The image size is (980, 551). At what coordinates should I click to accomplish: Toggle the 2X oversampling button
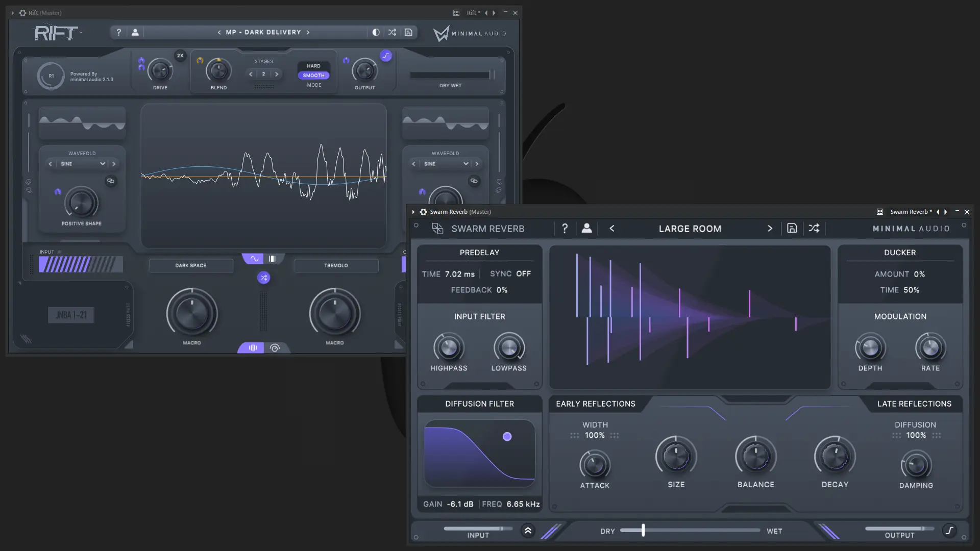point(180,56)
